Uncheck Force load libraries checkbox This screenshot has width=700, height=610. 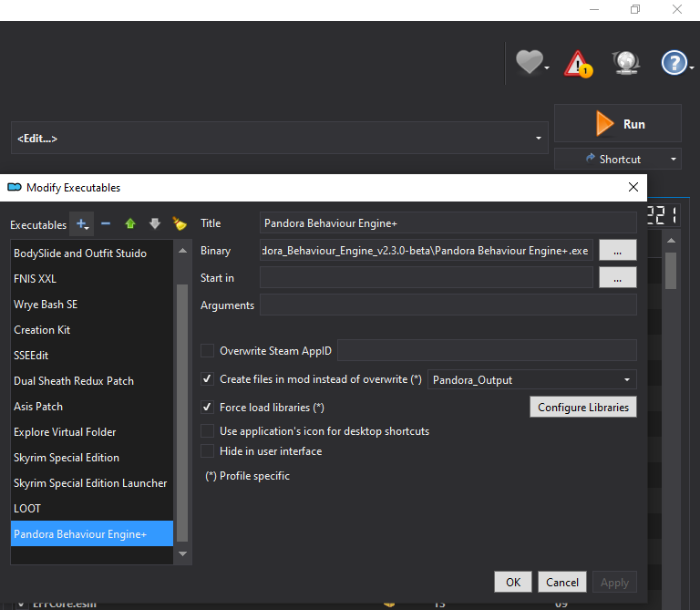(207, 408)
